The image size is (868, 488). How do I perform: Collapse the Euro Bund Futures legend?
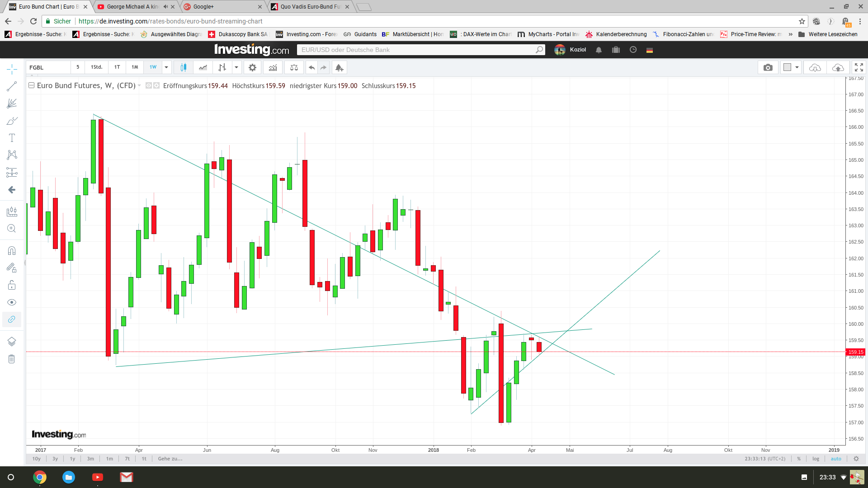coord(31,85)
